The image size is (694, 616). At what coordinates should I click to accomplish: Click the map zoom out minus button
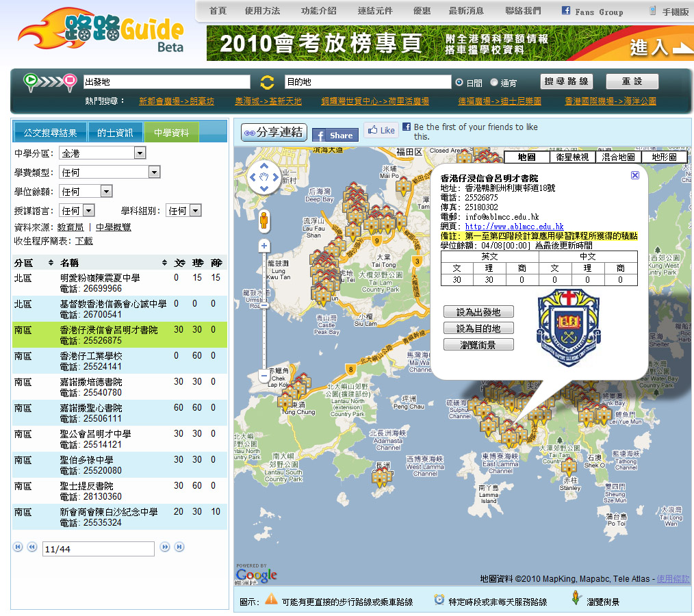[x=264, y=376]
